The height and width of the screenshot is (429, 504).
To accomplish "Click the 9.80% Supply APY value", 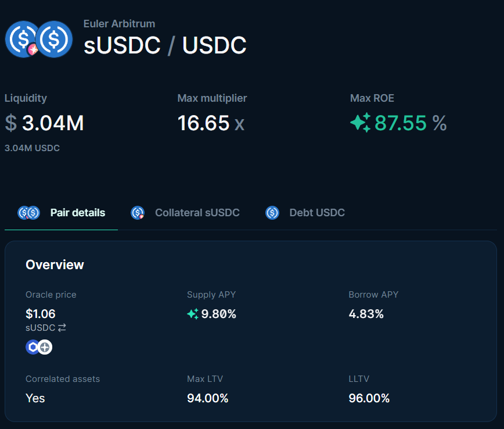I will [218, 314].
